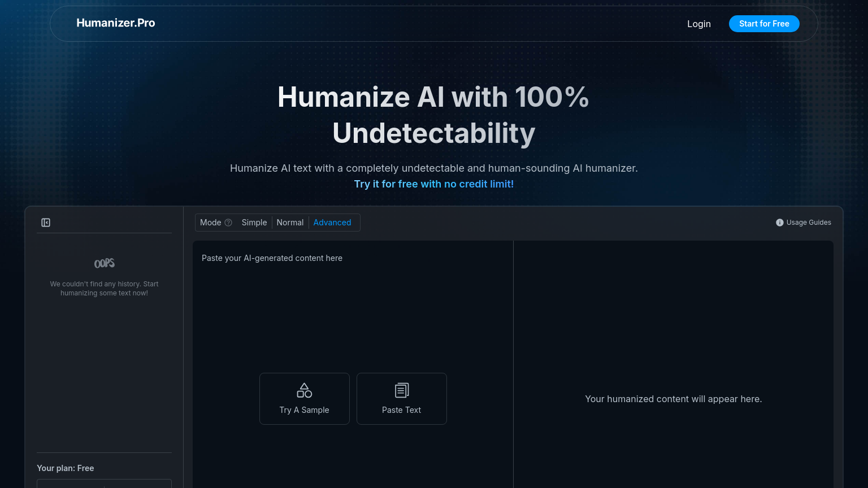Viewport: 868px width, 488px height.
Task: Click the Try A Sample button
Action: pyautogui.click(x=304, y=399)
